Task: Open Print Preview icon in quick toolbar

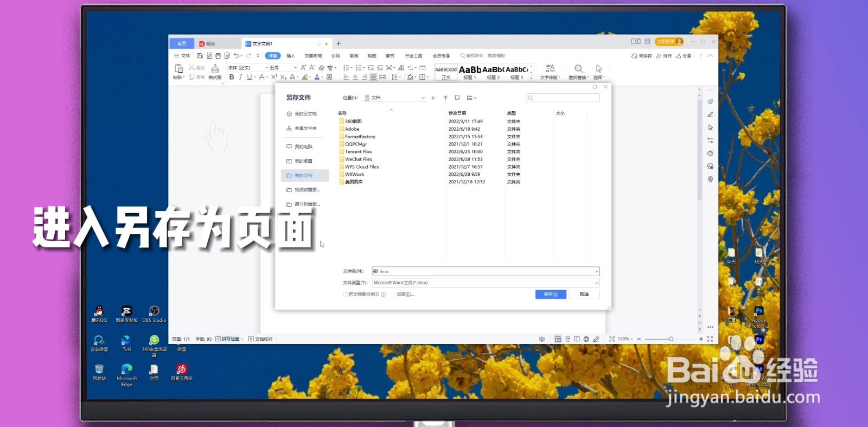Action: tap(227, 56)
